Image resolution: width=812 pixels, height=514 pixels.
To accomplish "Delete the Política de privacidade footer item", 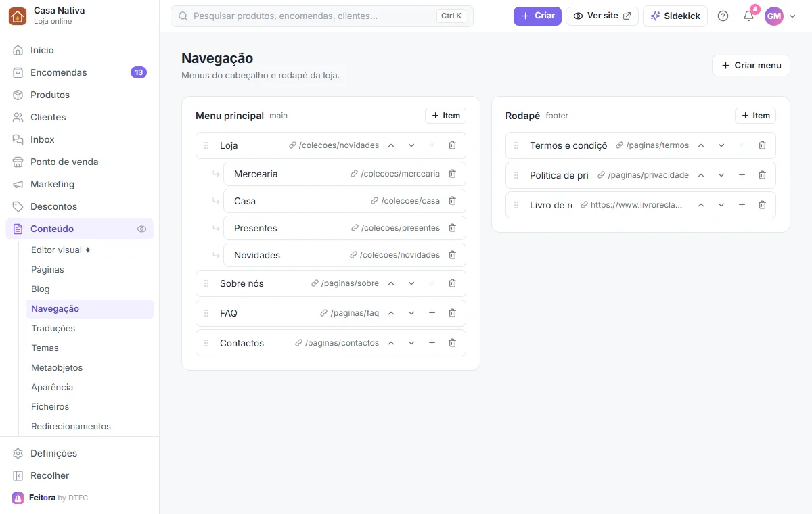I will pos(762,175).
